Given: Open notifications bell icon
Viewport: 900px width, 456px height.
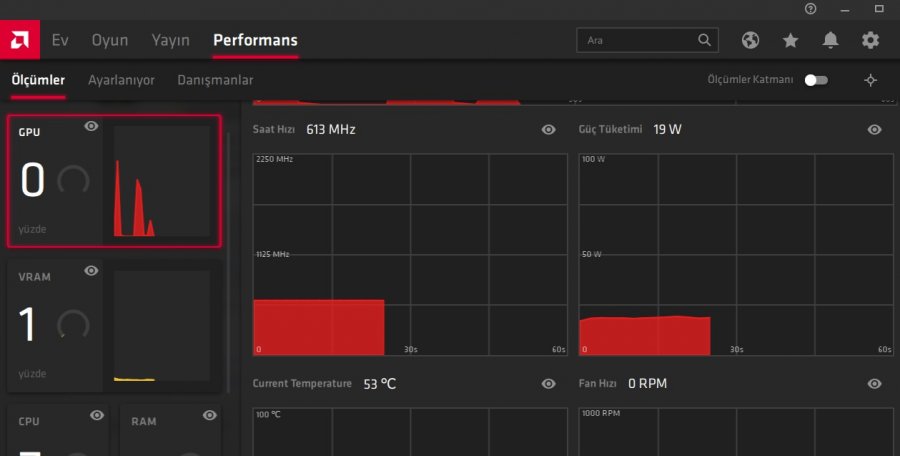Looking at the screenshot, I should [831, 40].
